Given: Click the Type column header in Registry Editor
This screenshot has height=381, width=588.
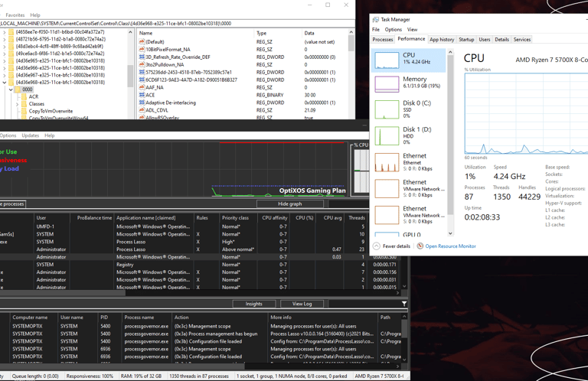Looking at the screenshot, I should pyautogui.click(x=277, y=33).
